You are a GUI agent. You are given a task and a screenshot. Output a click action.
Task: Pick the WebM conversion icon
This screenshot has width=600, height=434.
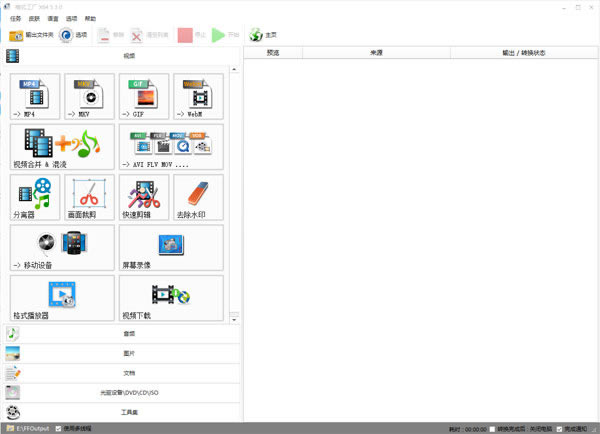tap(198, 96)
